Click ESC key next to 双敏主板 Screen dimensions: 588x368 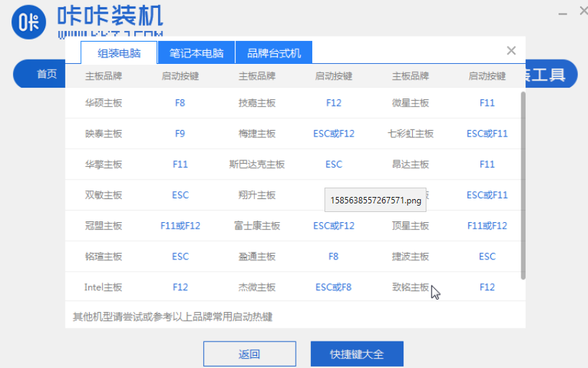[180, 195]
